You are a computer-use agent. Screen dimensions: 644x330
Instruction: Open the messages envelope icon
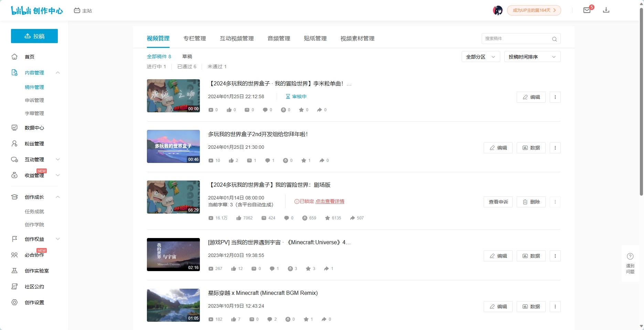(x=587, y=10)
